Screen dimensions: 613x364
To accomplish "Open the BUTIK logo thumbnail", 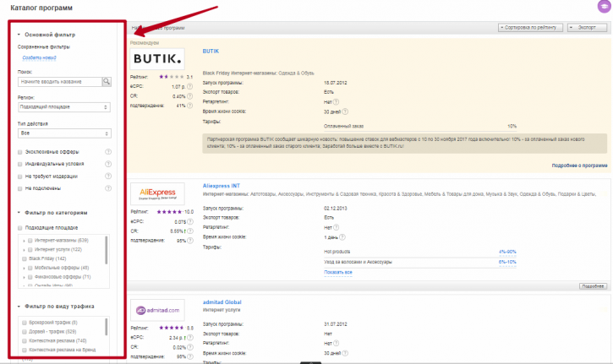I will tap(157, 59).
